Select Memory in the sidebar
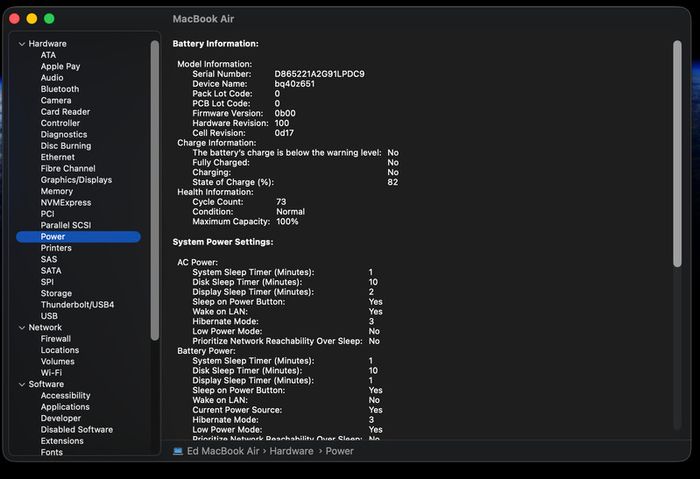 [x=57, y=192]
